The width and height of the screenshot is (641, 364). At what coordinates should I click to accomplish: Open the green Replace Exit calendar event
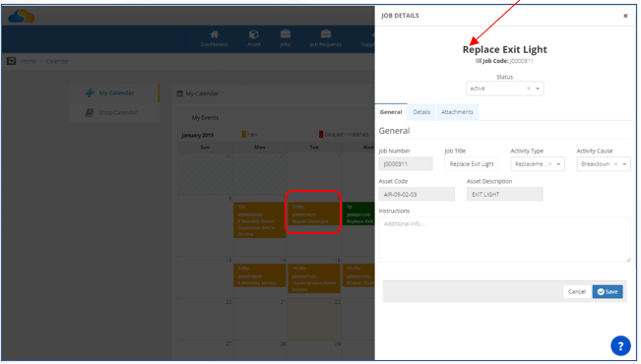358,213
